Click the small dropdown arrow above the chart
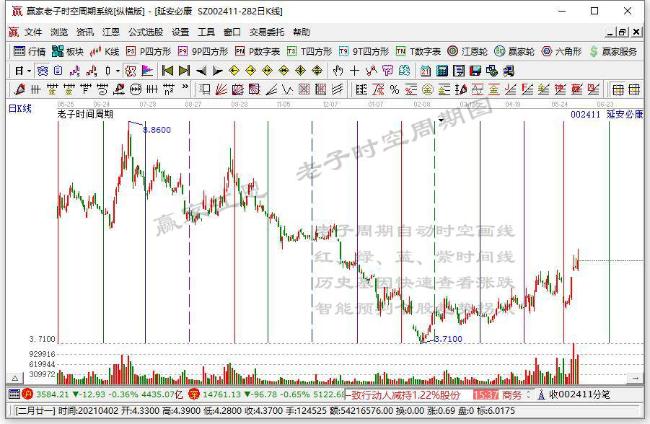This screenshot has width=650, height=424. point(441,120)
